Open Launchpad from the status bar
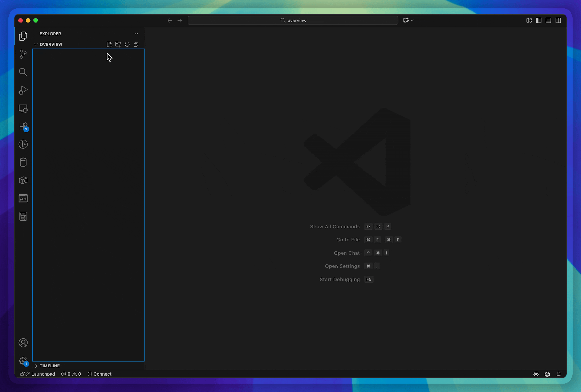 pos(38,374)
